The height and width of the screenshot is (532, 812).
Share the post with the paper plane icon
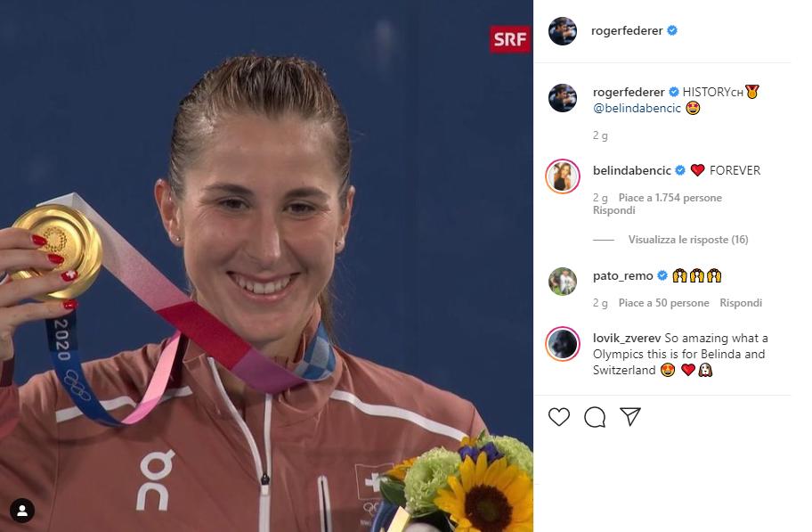(x=630, y=417)
